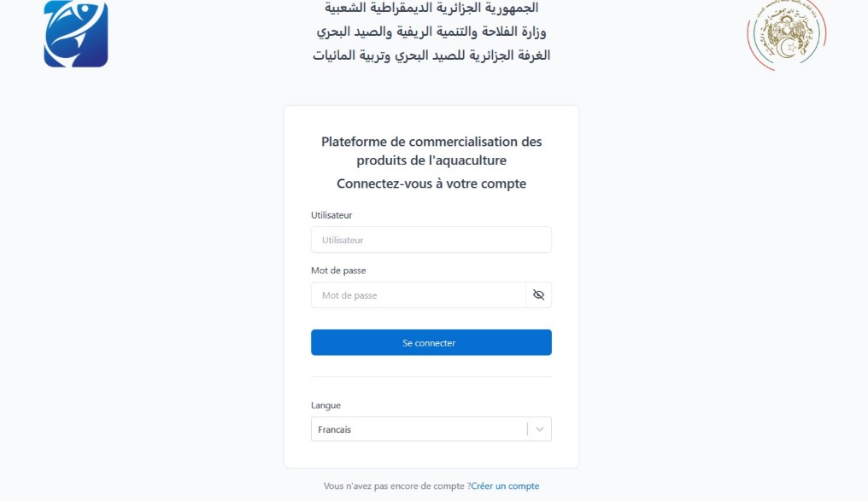Click the divider line above Langue
Viewport: 868px width, 501px height.
431,376
